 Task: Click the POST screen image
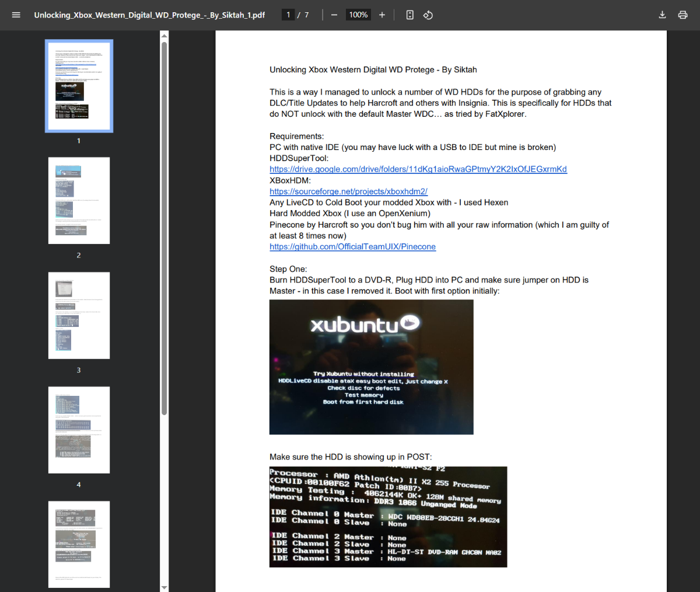tap(388, 517)
